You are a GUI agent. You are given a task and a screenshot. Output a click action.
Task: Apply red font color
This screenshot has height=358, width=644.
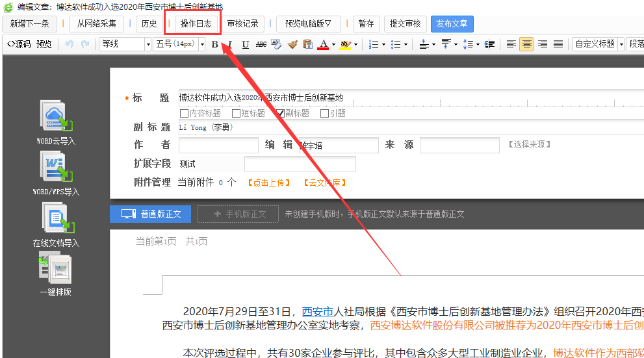[x=323, y=44]
